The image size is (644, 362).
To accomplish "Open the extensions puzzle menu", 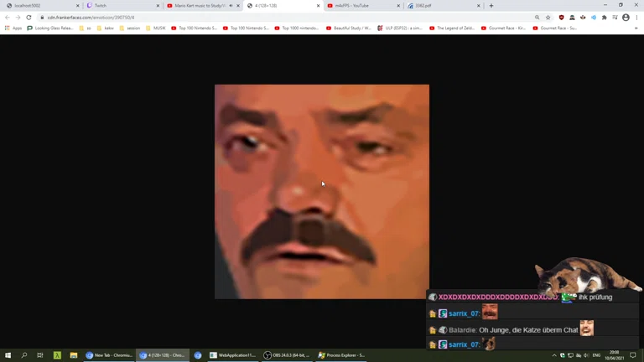I will 604,18.
